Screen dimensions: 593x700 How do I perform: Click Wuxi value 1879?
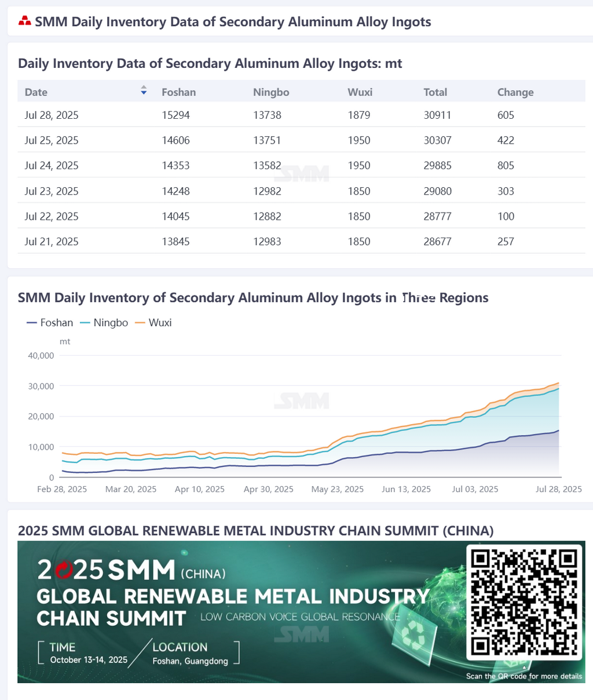[x=359, y=115]
